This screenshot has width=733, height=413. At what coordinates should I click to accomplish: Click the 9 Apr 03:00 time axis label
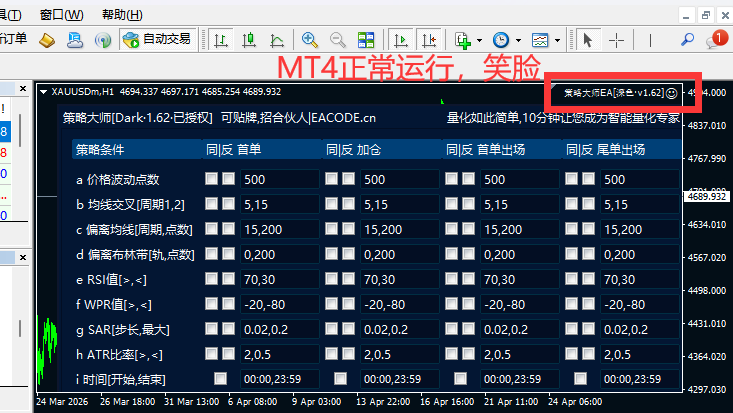click(316, 402)
